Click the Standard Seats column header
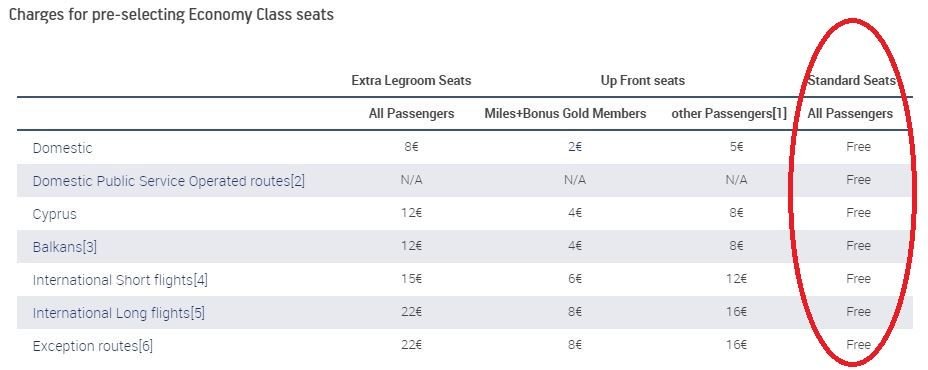Screen dimensions: 928x370 tap(851, 81)
